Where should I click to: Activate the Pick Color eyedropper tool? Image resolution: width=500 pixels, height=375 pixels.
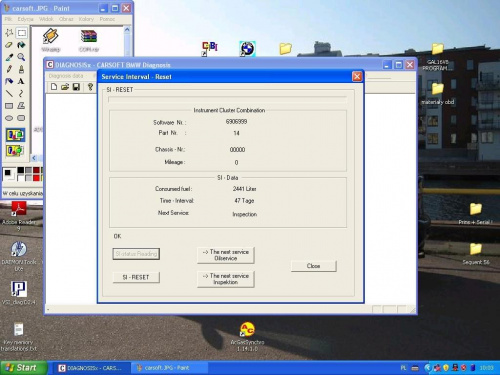(x=9, y=57)
